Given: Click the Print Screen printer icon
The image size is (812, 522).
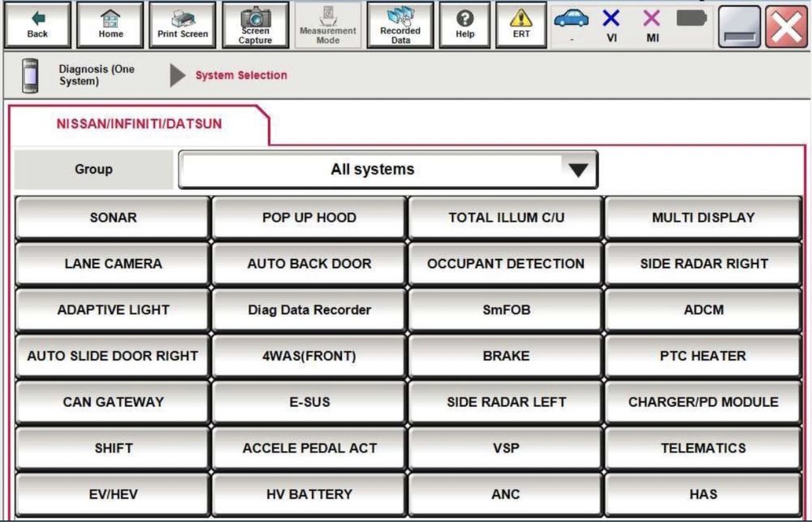Looking at the screenshot, I should (x=182, y=25).
